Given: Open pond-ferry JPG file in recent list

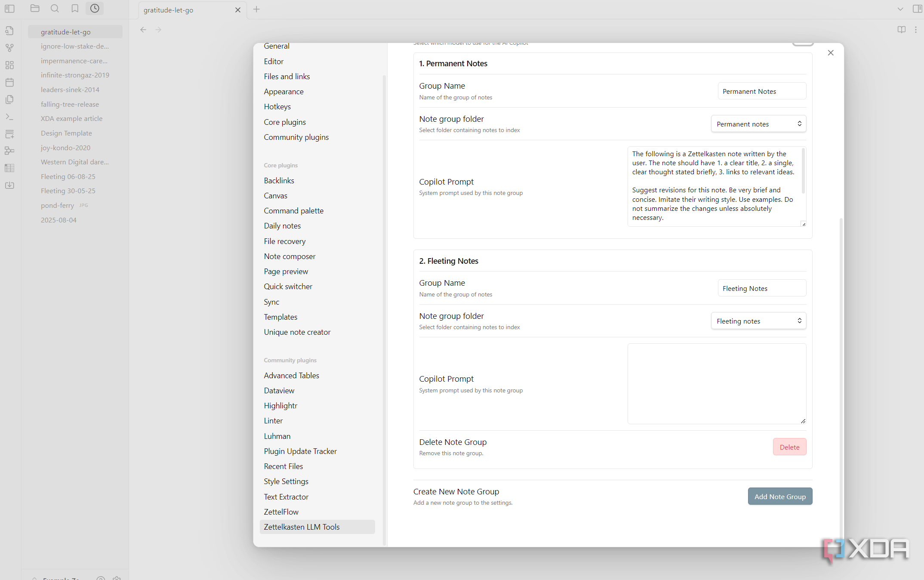Looking at the screenshot, I should (65, 205).
